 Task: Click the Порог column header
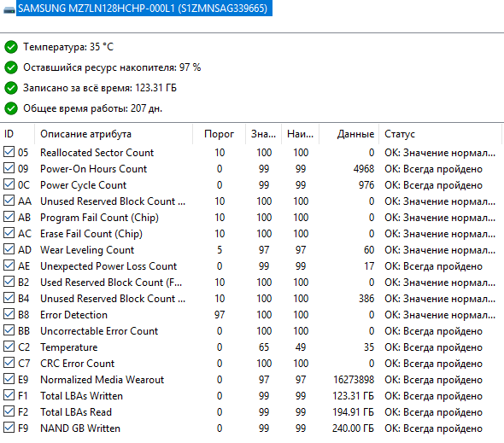220,134
